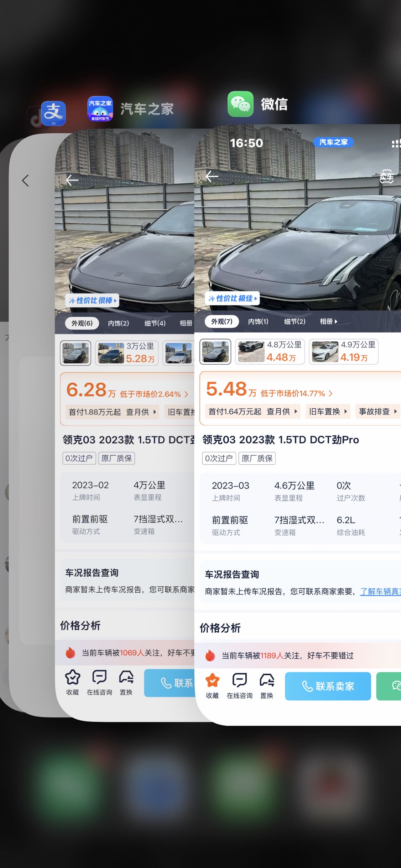Tap the 6.28万 price in the 汽车之家 card
This screenshot has height=868, width=401.
coord(91,390)
